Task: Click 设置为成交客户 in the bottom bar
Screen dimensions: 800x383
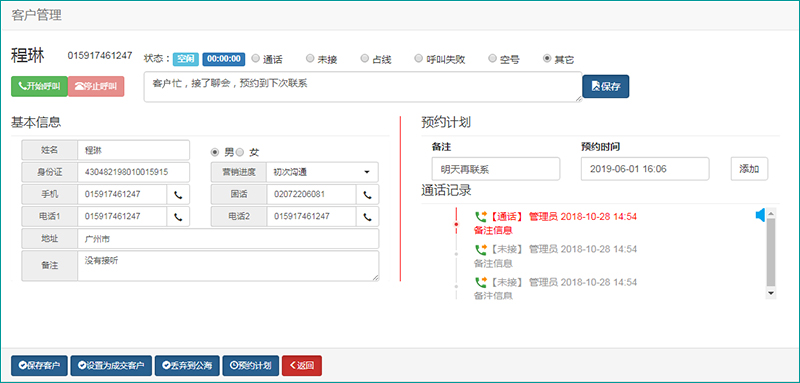Action: click(x=111, y=366)
